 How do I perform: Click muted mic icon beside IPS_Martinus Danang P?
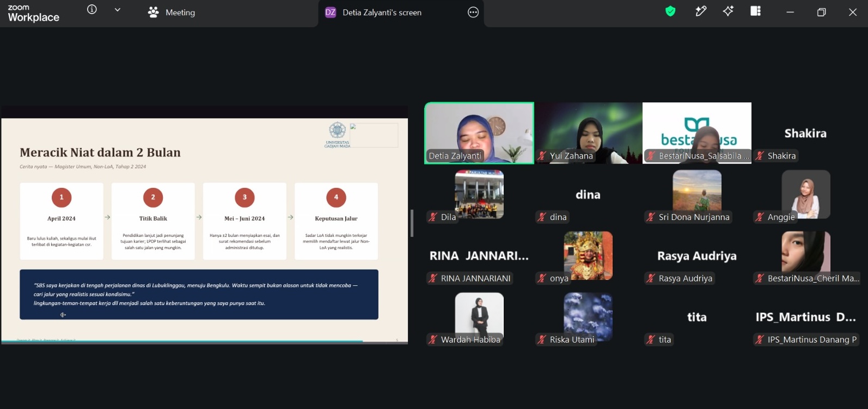(x=760, y=339)
